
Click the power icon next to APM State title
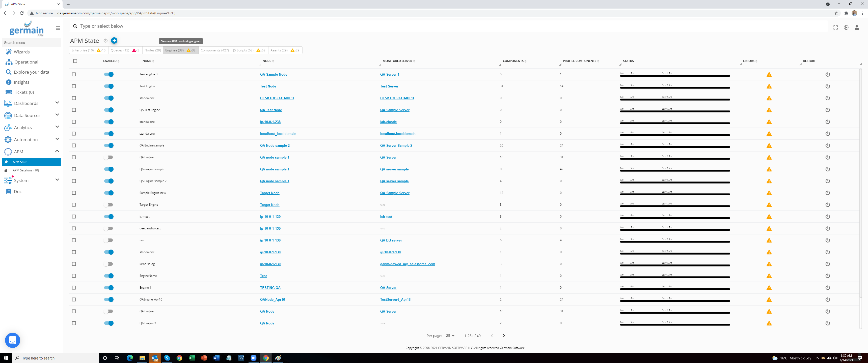click(x=105, y=41)
